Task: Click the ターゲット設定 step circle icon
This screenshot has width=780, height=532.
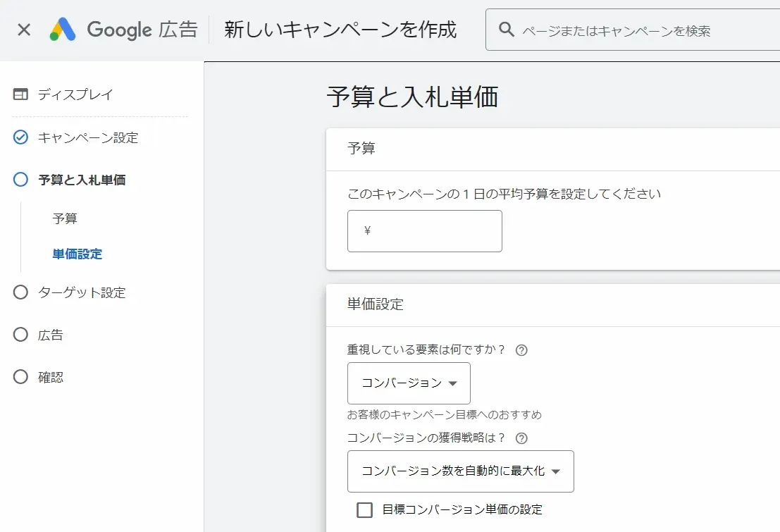Action: pos(20,292)
